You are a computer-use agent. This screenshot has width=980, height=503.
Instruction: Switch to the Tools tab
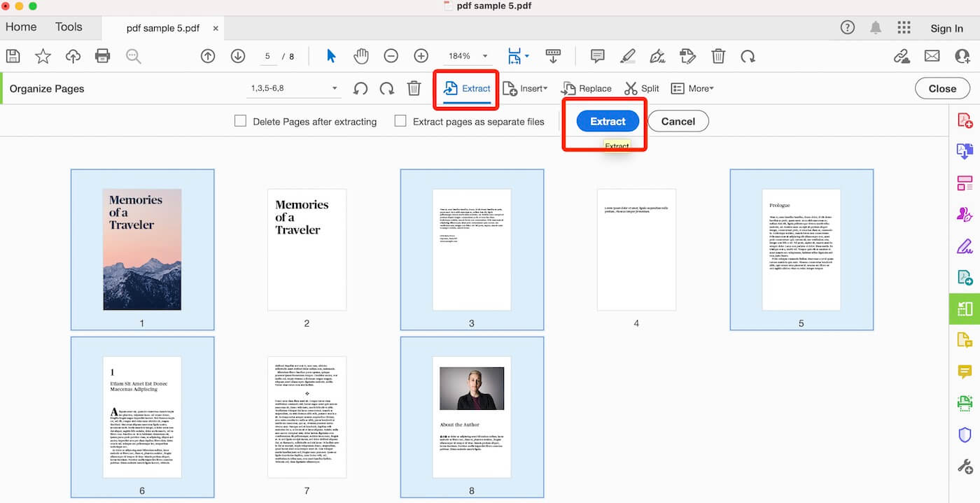coord(68,27)
